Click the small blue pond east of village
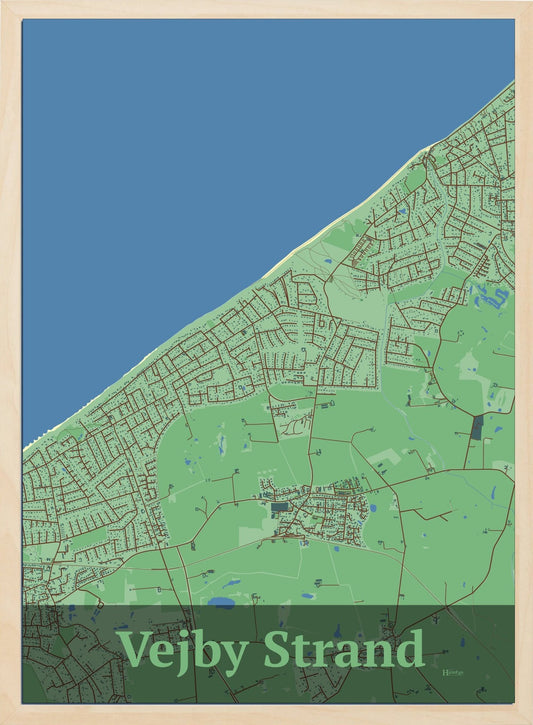533x725 pixels. pyautogui.click(x=373, y=508)
